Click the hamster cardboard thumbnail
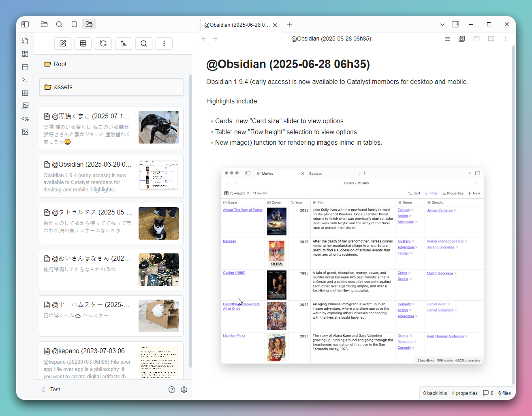This screenshot has height=416, width=532. (x=159, y=316)
